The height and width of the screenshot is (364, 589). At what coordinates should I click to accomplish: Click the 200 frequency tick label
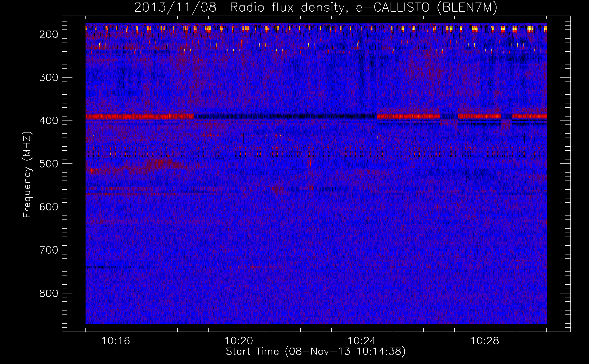[x=48, y=34]
